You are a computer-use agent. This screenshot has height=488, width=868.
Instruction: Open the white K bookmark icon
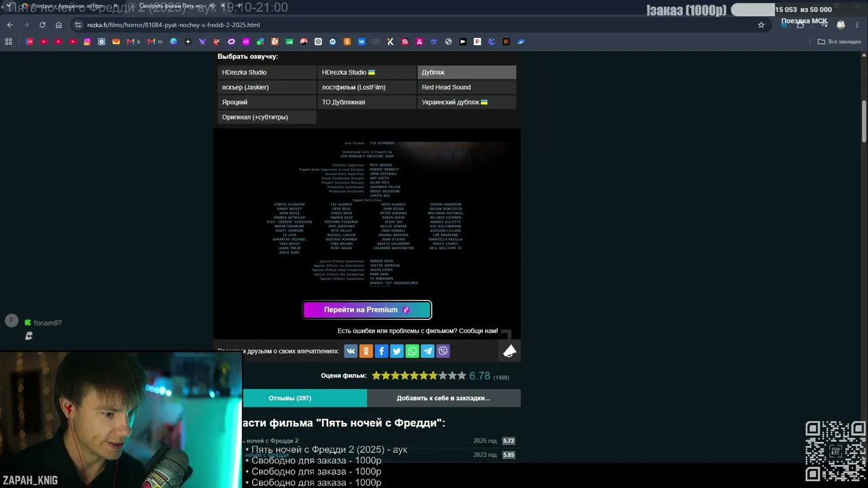[x=391, y=41]
